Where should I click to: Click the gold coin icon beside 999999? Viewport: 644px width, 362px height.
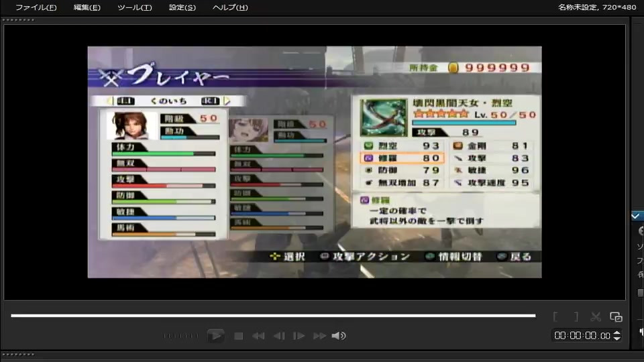(x=453, y=68)
